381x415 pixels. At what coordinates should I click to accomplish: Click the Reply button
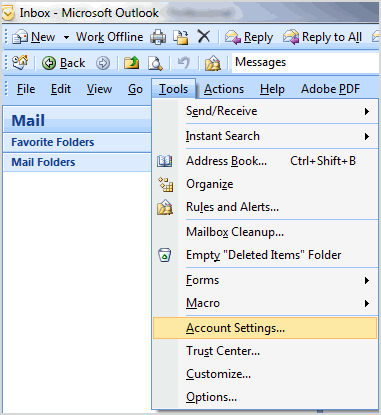tap(249, 37)
